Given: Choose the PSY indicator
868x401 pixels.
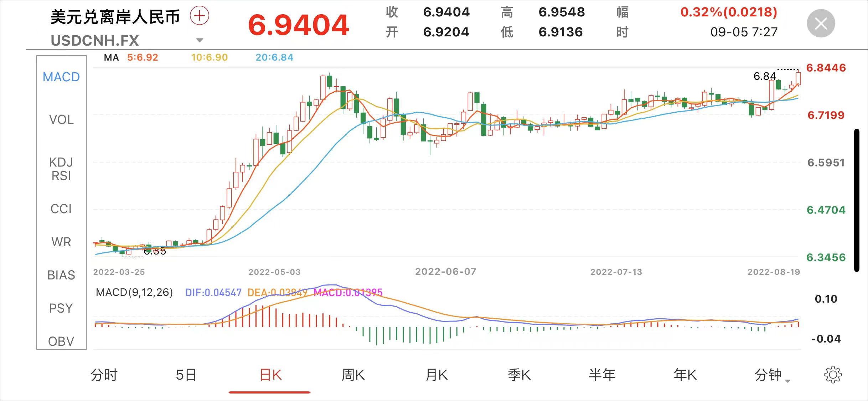Looking at the screenshot, I should [x=61, y=308].
